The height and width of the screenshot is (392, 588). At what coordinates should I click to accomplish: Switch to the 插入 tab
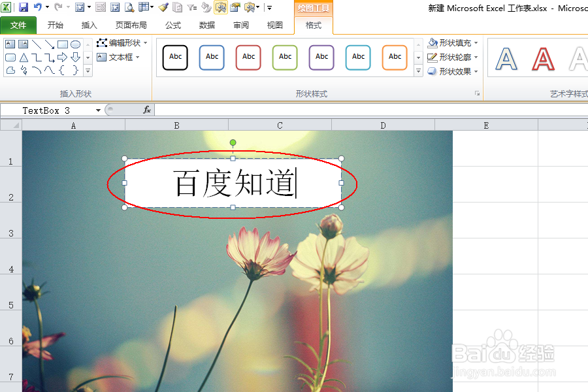click(x=89, y=25)
